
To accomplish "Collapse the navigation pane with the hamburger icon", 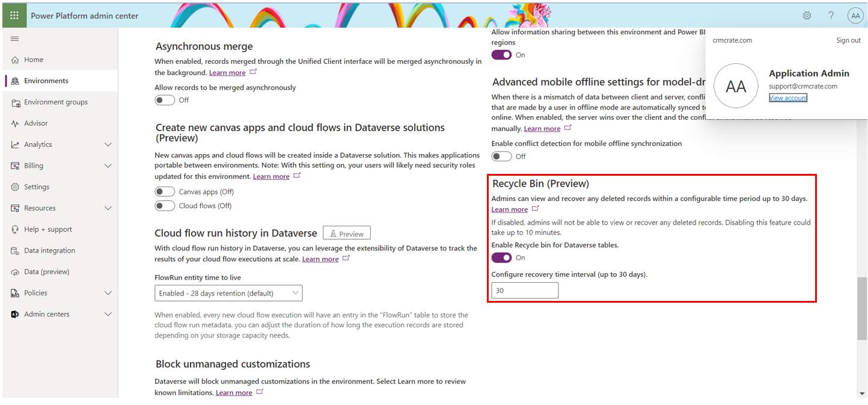I will tap(14, 38).
